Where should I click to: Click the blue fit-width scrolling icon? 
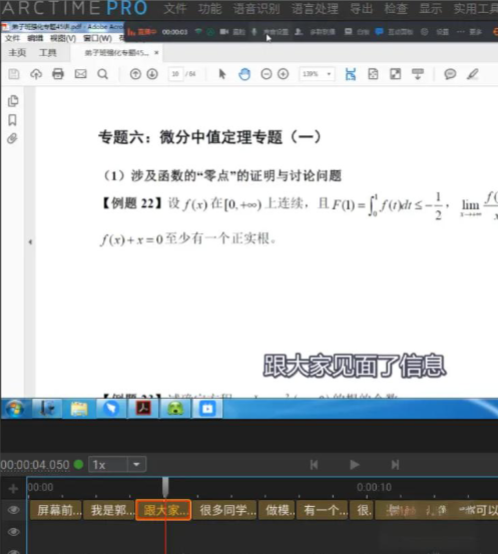pyautogui.click(x=350, y=74)
